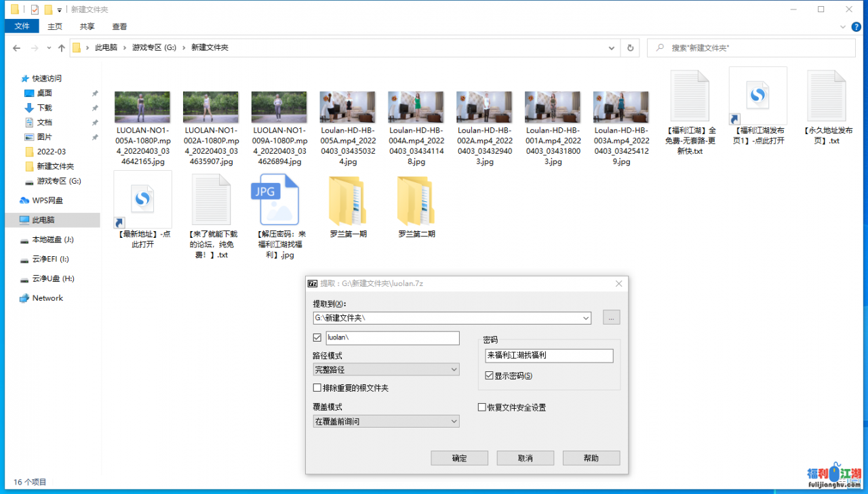
Task: Open the 罗兰第二期 folder icon
Action: point(416,201)
